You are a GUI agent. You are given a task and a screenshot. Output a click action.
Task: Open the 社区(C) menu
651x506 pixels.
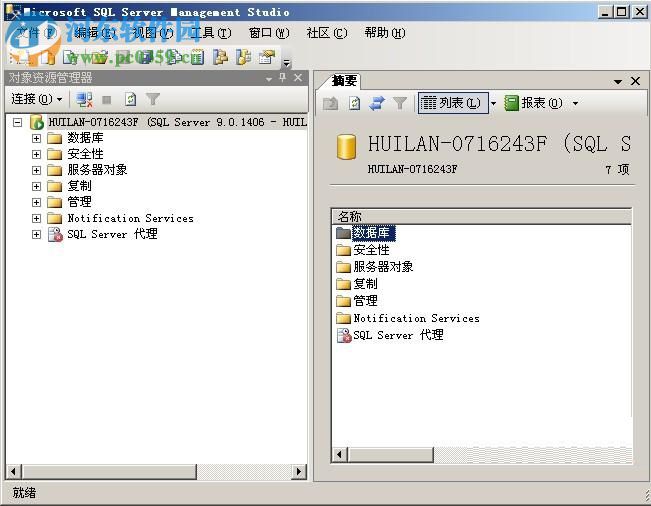[x=327, y=33]
